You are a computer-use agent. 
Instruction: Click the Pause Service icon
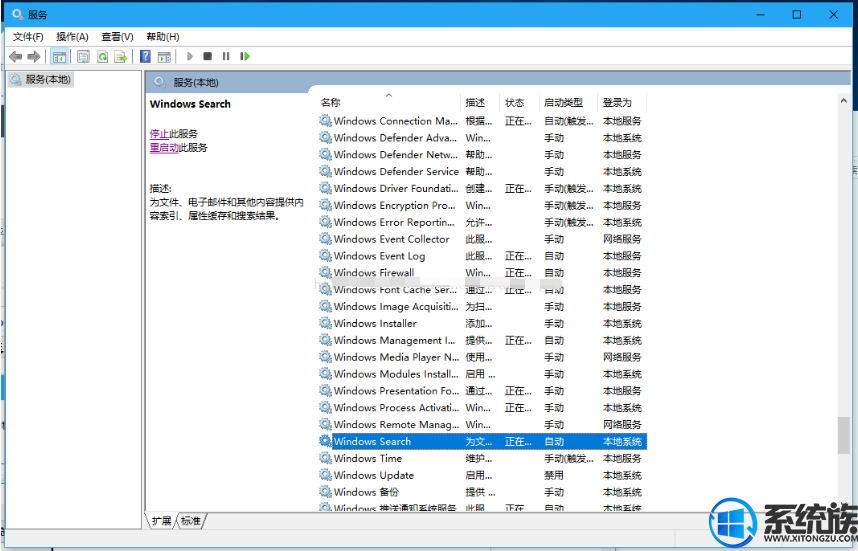(x=226, y=56)
